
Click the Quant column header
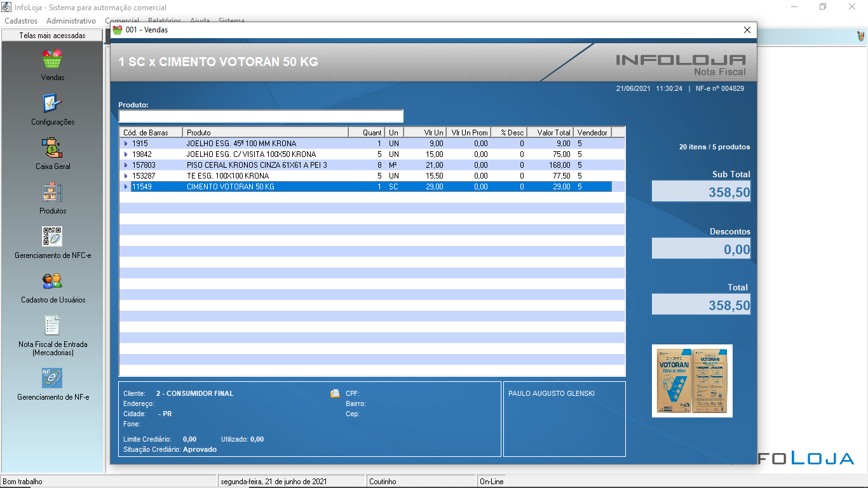pyautogui.click(x=367, y=132)
